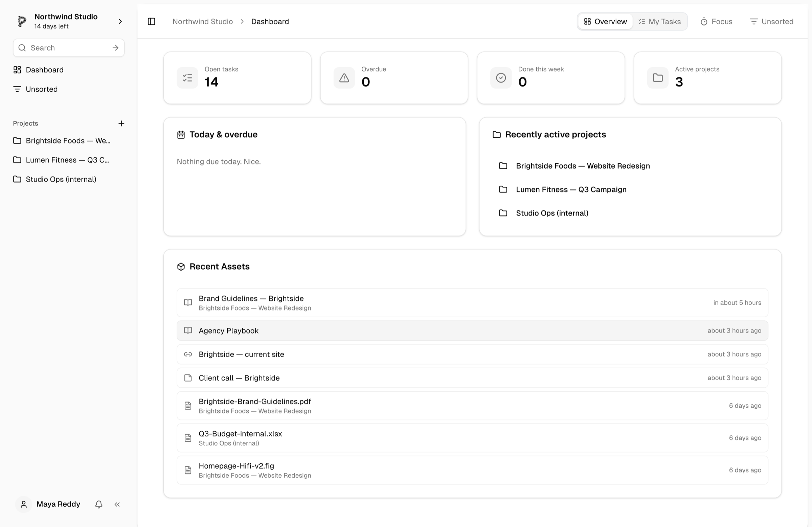This screenshot has height=527, width=812.
Task: Open the Unsorted tab in header
Action: pyautogui.click(x=771, y=22)
